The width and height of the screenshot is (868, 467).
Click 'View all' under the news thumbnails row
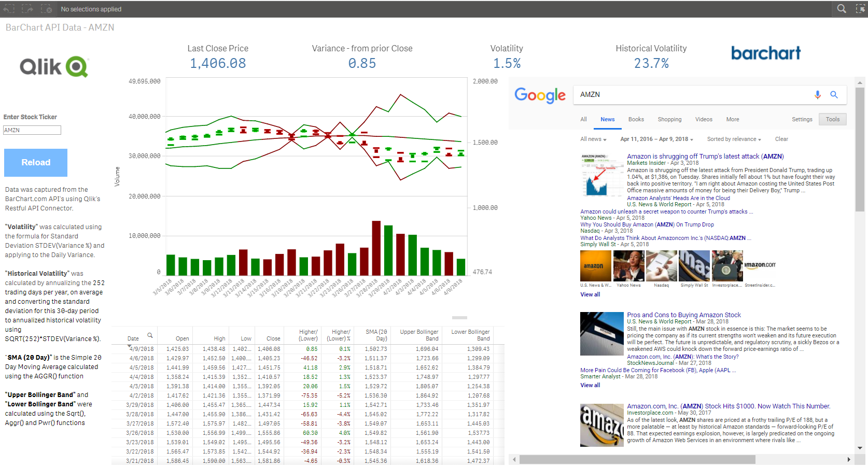point(590,294)
